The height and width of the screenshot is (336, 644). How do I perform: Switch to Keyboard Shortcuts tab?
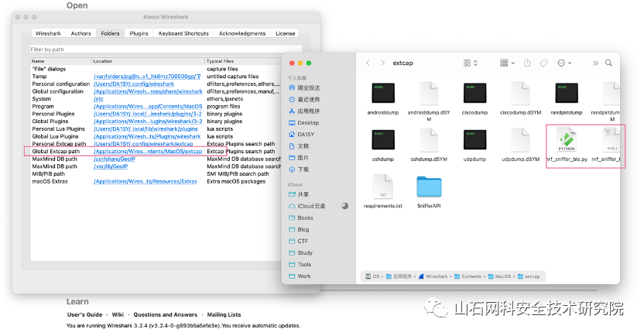pos(183,33)
